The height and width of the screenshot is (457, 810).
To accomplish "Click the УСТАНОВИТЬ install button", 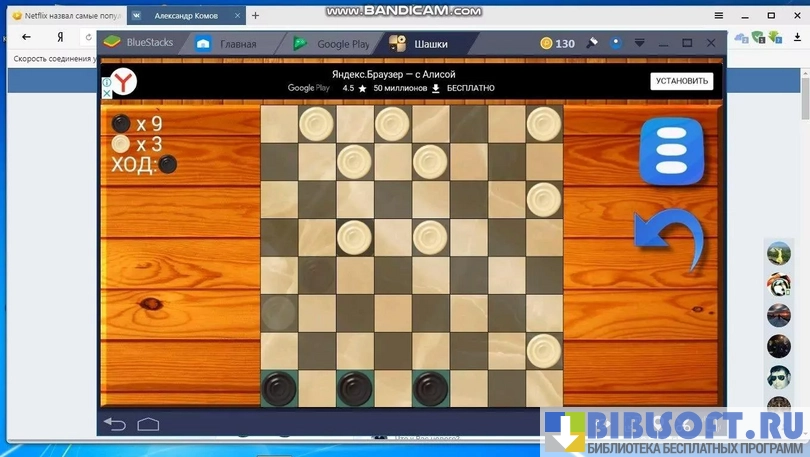I will tap(681, 81).
